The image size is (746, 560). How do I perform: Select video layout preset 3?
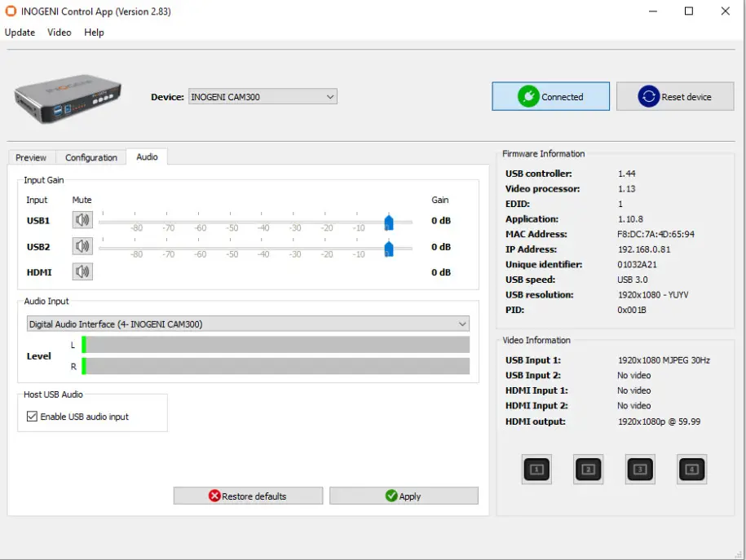tap(639, 469)
